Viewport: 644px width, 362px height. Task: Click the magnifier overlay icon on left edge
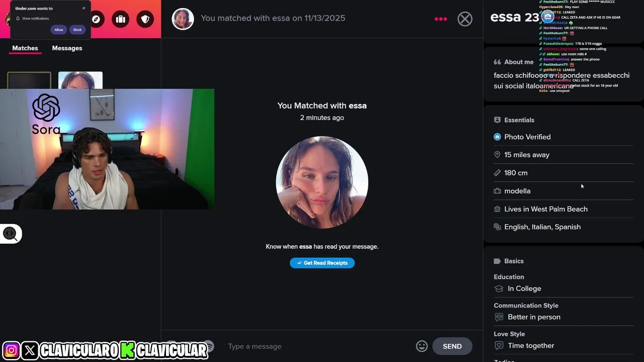tap(10, 234)
